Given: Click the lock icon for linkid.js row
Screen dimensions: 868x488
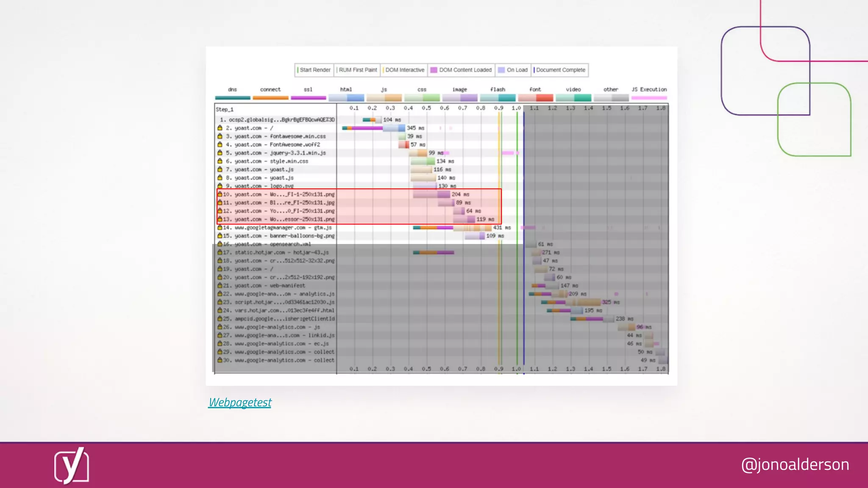Looking at the screenshot, I should click(220, 335).
